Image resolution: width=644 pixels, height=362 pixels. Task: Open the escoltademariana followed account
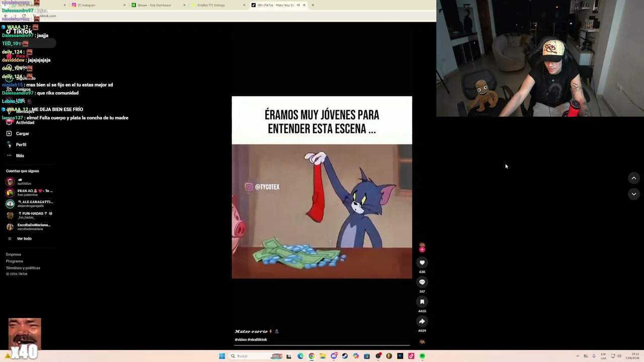click(x=29, y=227)
